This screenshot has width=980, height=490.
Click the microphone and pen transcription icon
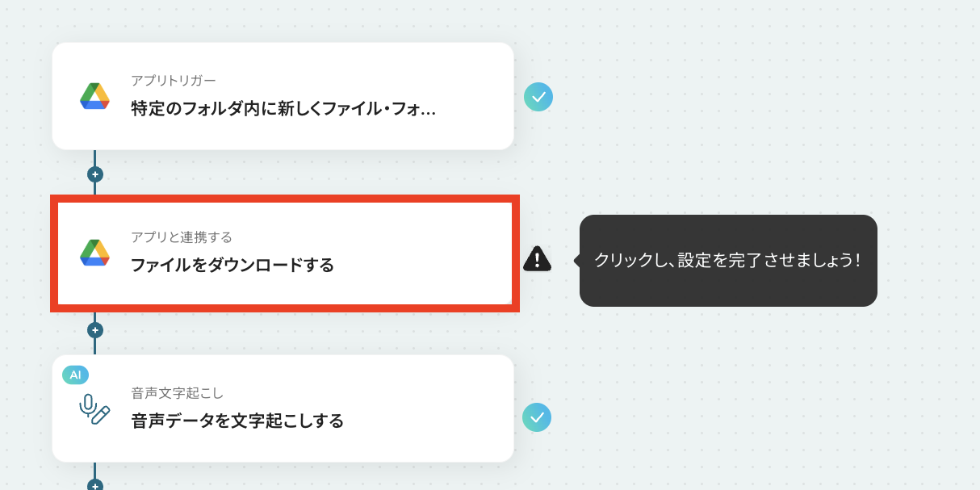pos(94,409)
